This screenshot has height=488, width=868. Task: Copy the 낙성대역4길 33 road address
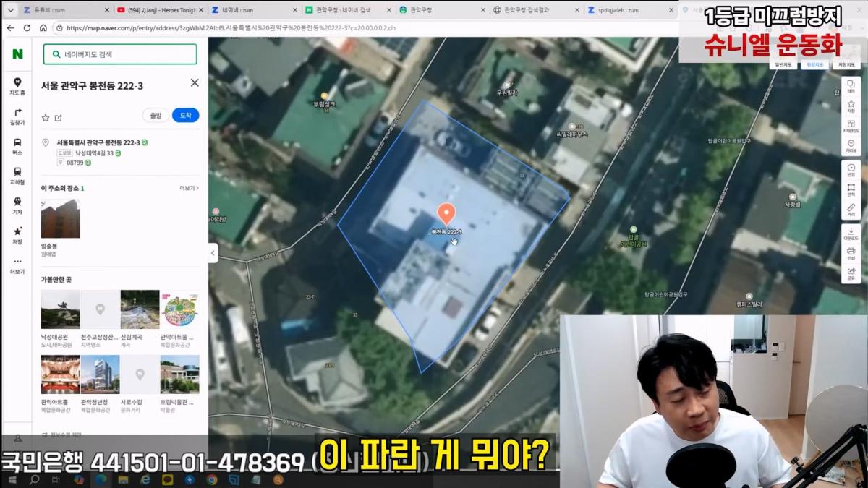point(118,153)
